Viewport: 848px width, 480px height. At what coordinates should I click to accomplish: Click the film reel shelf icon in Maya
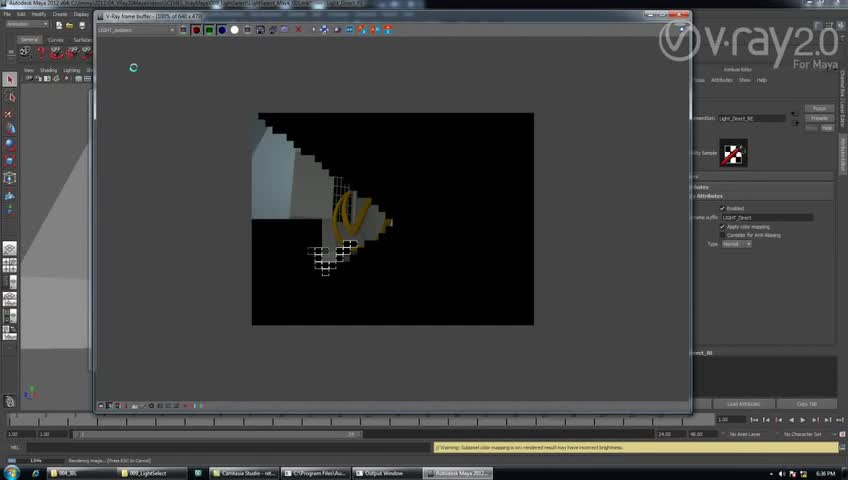[25, 52]
